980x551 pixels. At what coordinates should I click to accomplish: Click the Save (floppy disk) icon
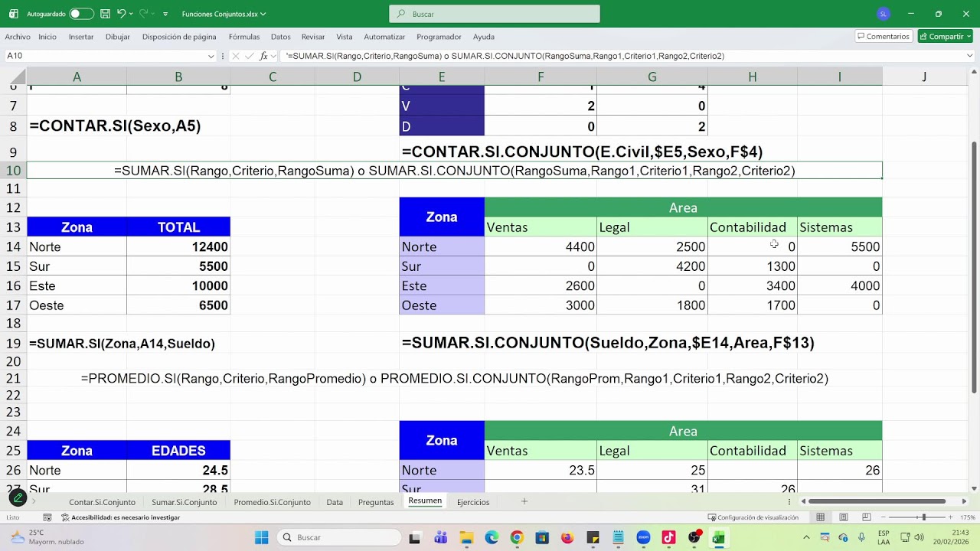tap(105, 14)
